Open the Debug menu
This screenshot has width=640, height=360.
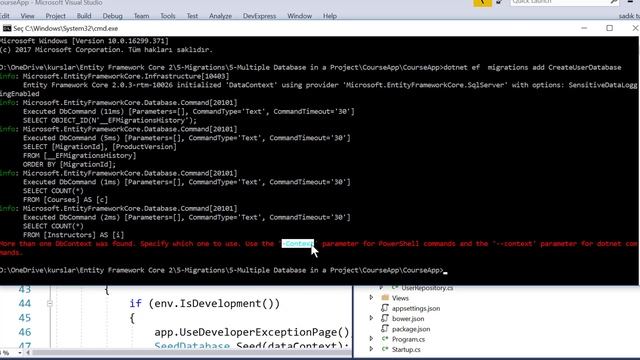tap(112, 16)
